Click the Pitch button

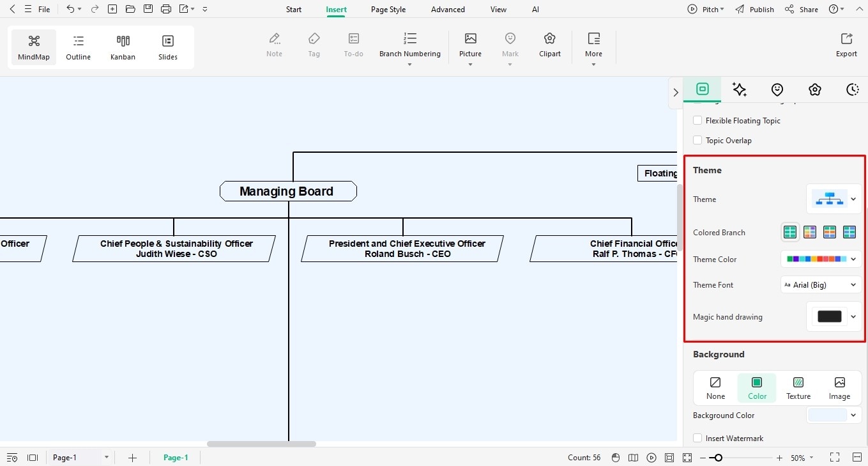point(706,10)
